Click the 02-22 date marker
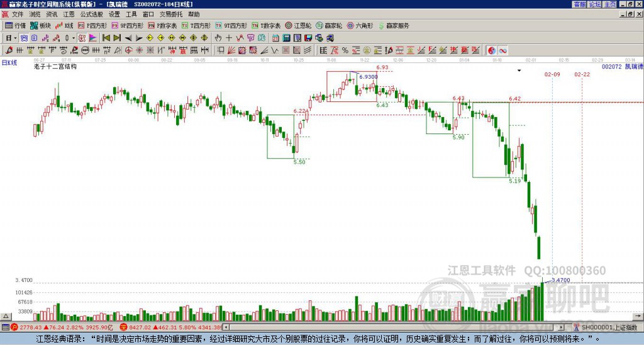The image size is (644, 345). click(x=582, y=74)
